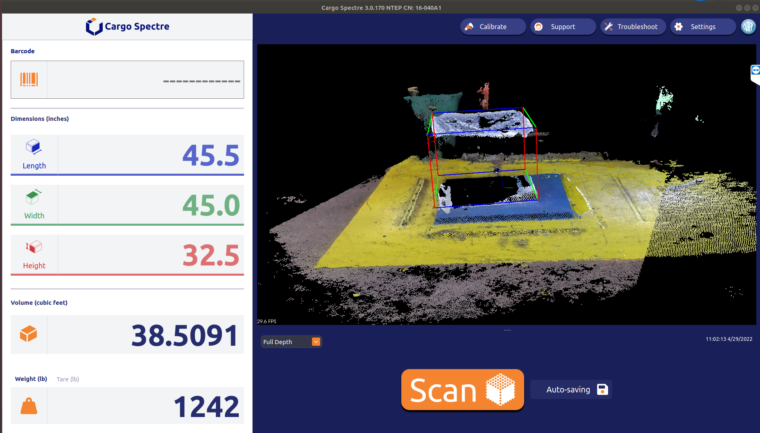Open the Troubleshoot menu
This screenshot has height=433, width=760.
click(633, 27)
